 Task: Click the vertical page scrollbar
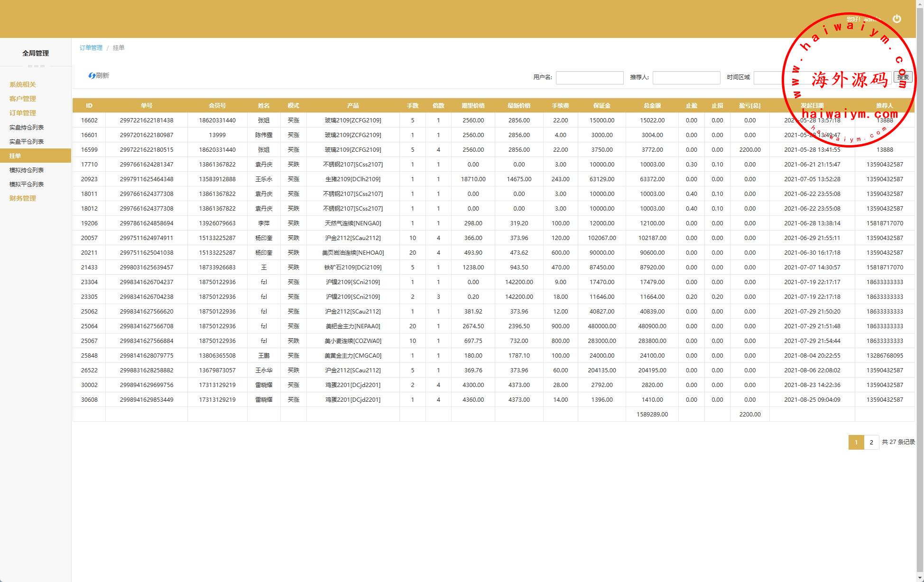coord(920,285)
